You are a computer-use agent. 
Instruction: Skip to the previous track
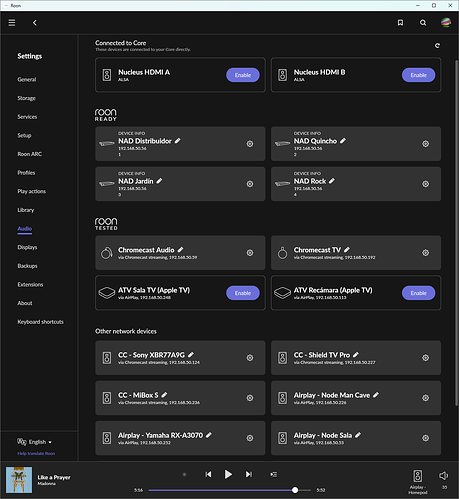tap(208, 474)
